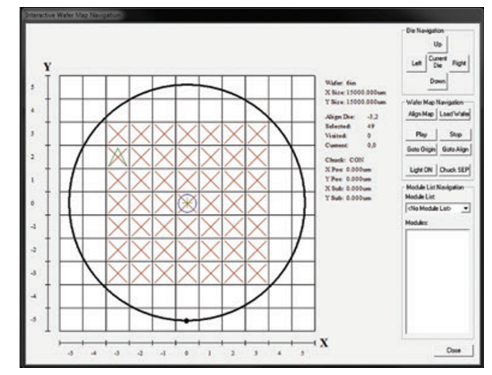Toggle the Chuck SEP button
This screenshot has height=375, width=492.
(454, 170)
